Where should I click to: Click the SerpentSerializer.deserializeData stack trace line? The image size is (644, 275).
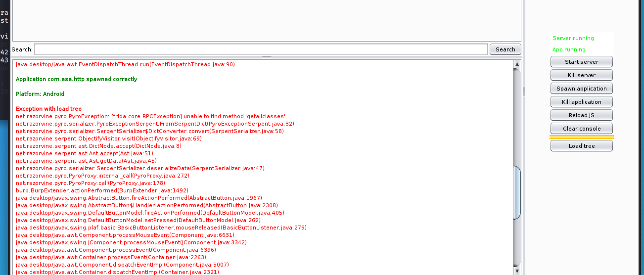(x=140, y=168)
